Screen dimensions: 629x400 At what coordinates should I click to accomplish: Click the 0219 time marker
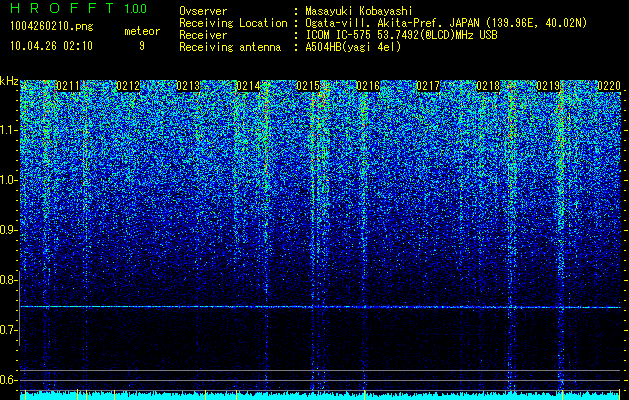click(548, 86)
